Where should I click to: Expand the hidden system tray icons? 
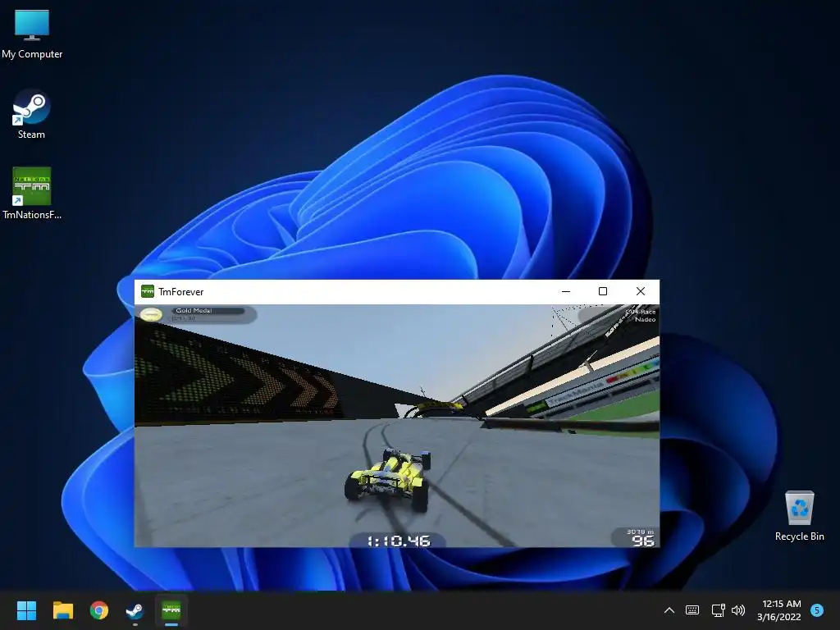669,610
